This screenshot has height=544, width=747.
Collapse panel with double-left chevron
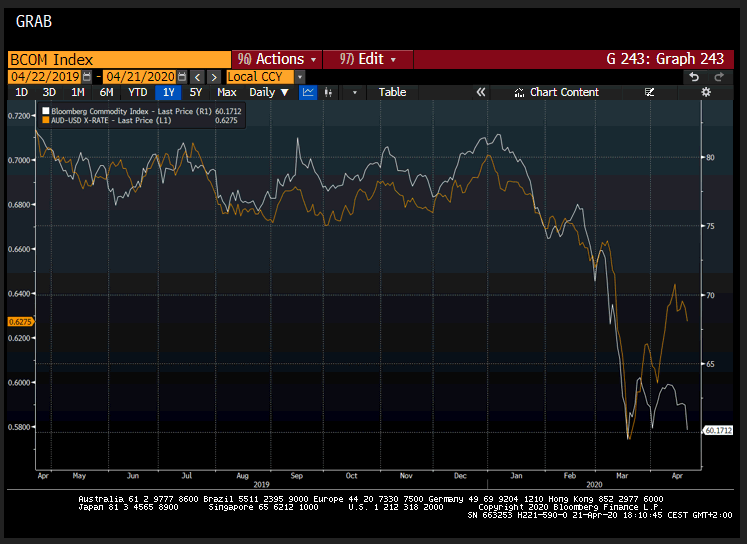481,92
